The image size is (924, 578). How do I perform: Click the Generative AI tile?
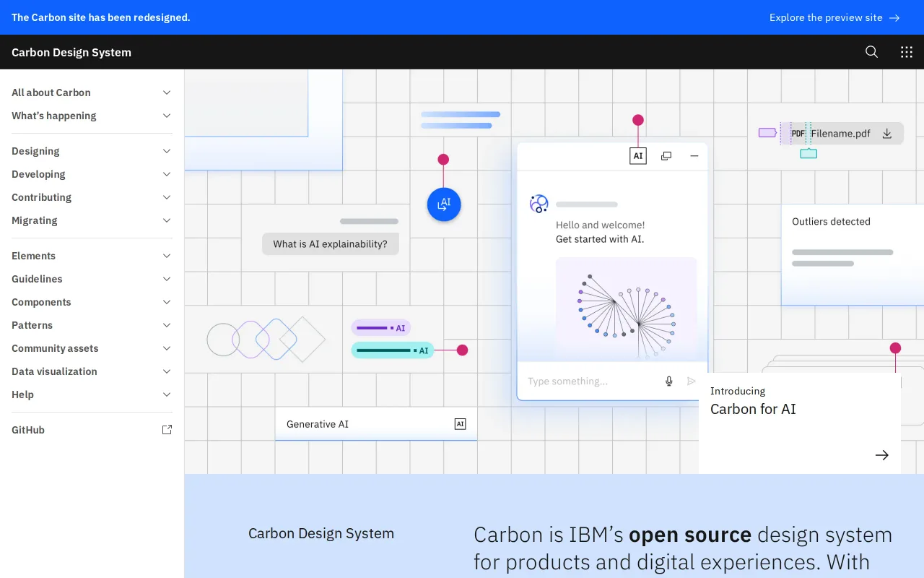[376, 424]
